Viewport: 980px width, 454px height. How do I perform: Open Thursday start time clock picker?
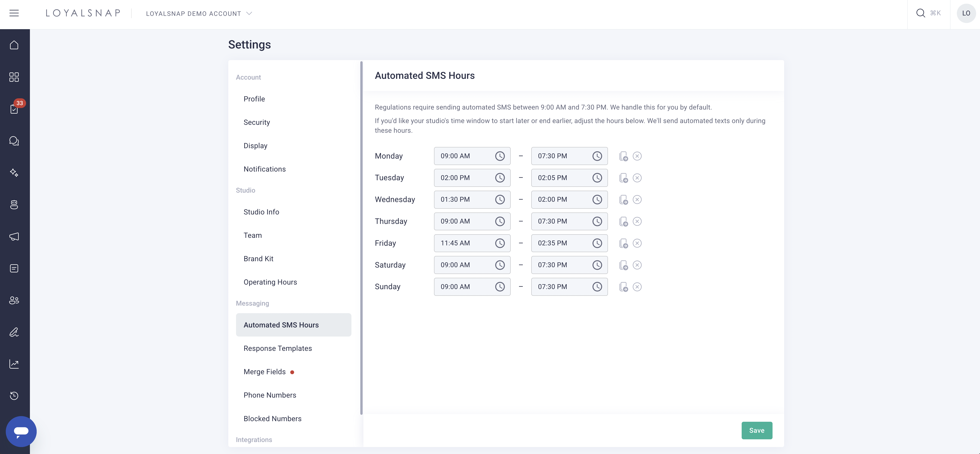pyautogui.click(x=500, y=221)
